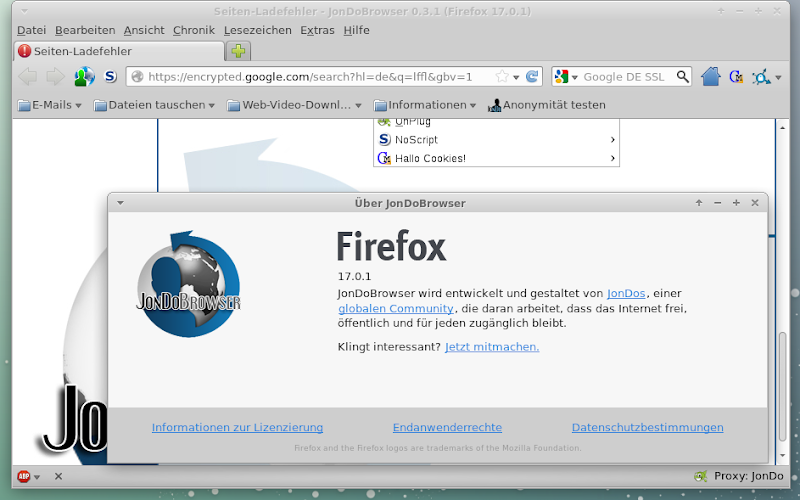Screen dimensions: 800x500
Task: Close the Über JonDoBrowser dialog
Action: (755, 203)
